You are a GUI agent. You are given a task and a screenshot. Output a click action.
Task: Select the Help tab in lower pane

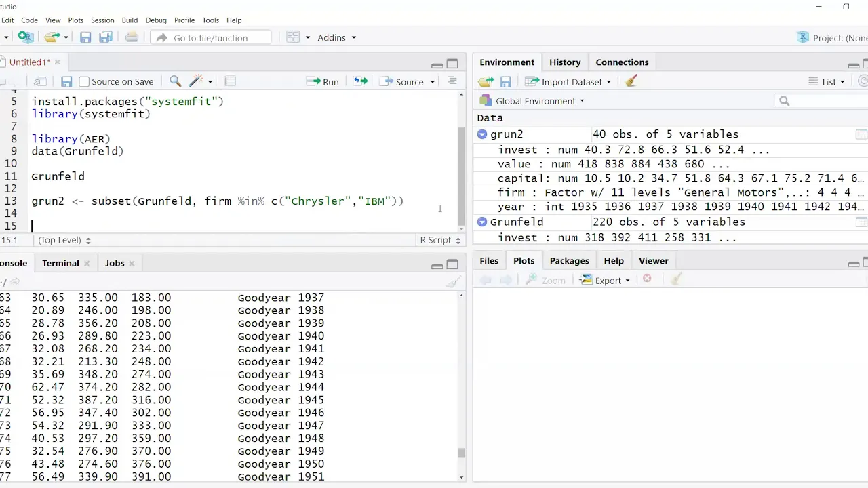tap(614, 260)
